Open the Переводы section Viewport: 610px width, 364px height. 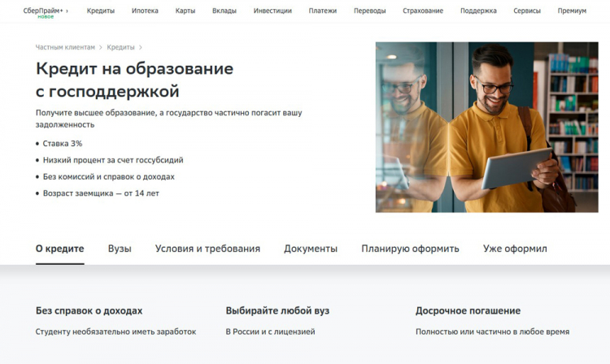coord(369,11)
